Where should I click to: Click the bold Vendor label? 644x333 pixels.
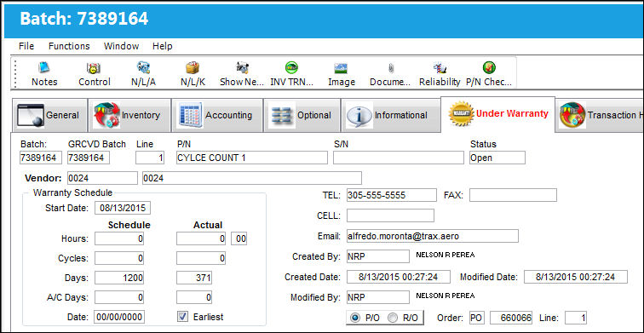point(43,178)
